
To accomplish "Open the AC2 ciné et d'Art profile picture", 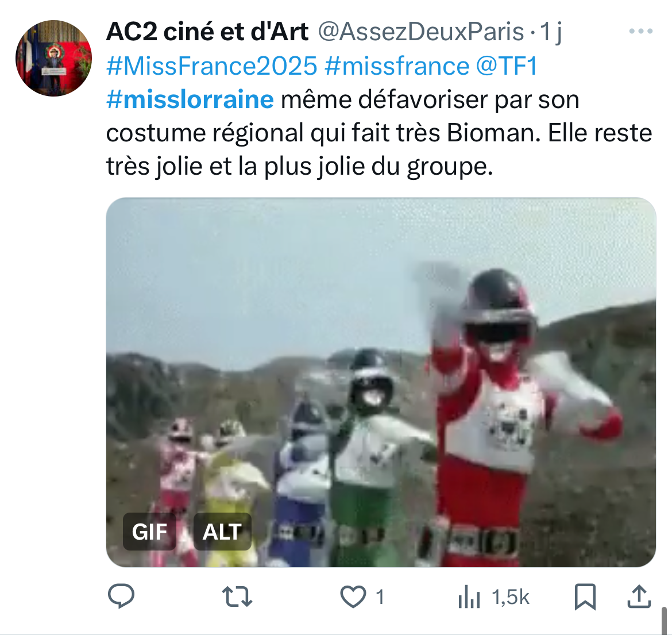I will (53, 58).
